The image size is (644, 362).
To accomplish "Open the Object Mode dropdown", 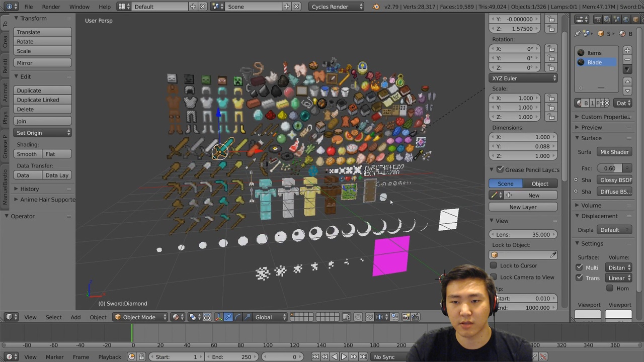I will pos(140,317).
